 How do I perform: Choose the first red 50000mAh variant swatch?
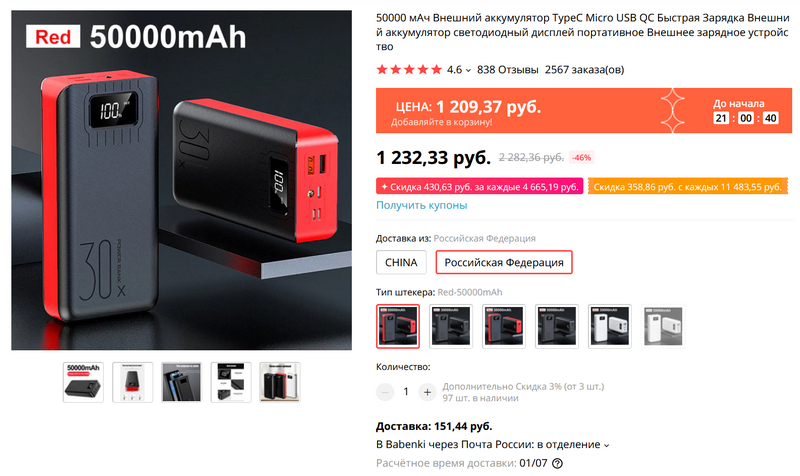(398, 327)
